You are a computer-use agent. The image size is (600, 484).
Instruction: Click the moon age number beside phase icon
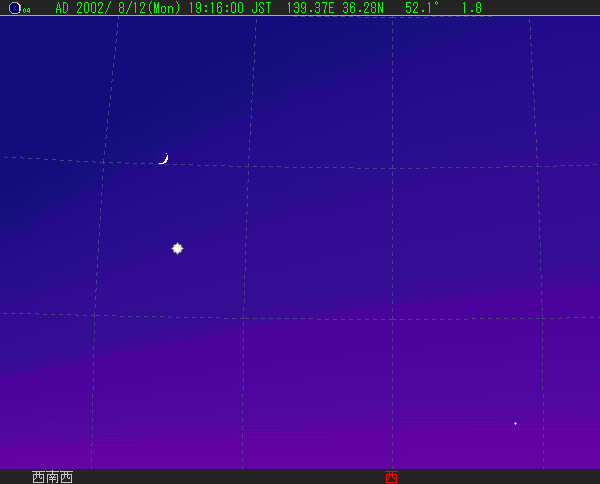click(26, 11)
